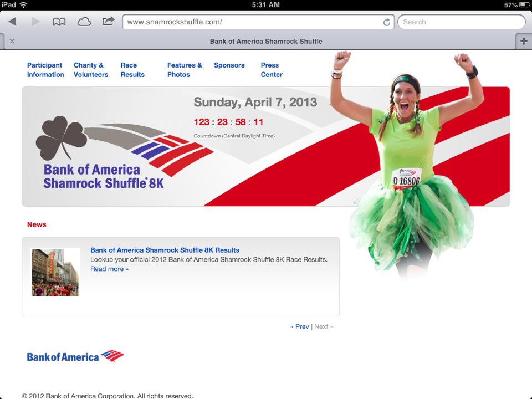This screenshot has width=532, height=399.
Task: Go to Race Results
Action: click(132, 70)
